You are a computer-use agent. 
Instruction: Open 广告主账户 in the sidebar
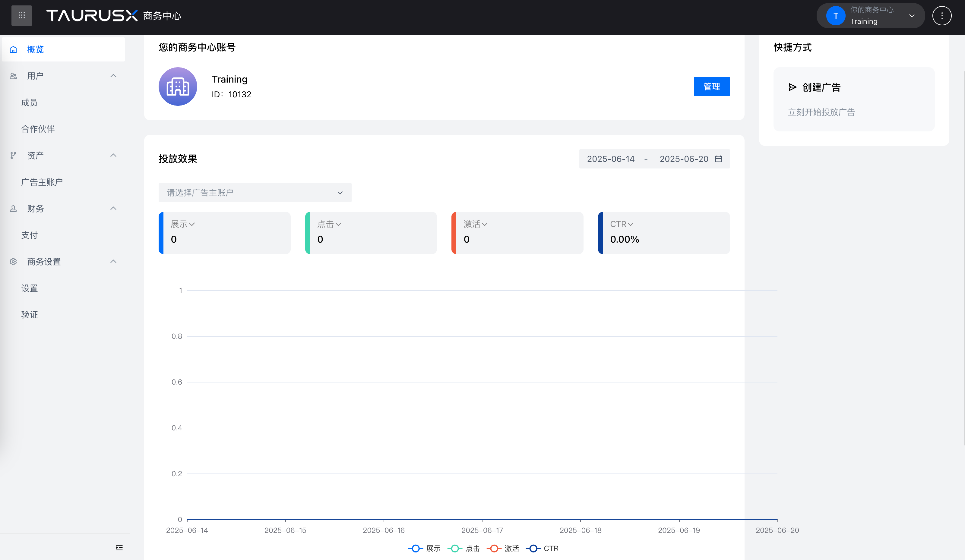point(42,182)
